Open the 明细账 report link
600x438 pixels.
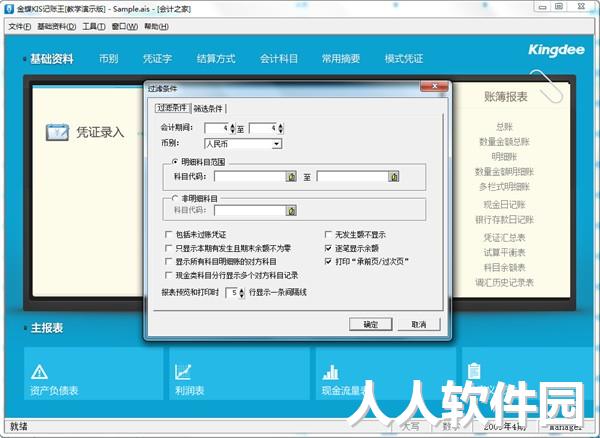point(504,156)
